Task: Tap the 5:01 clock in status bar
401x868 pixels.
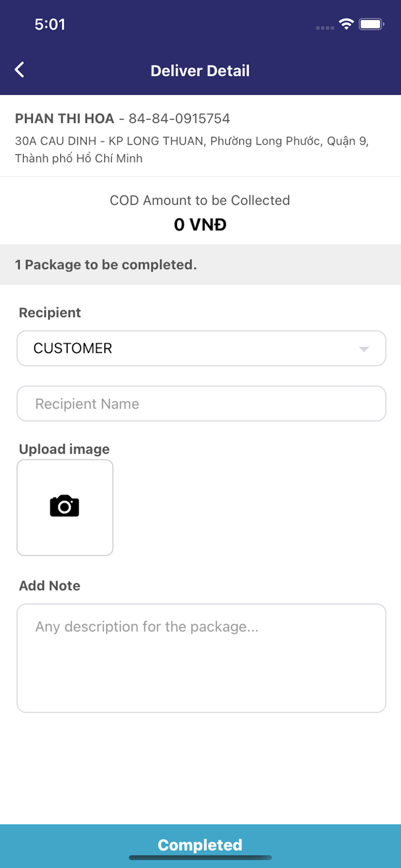Action: pyautogui.click(x=50, y=24)
